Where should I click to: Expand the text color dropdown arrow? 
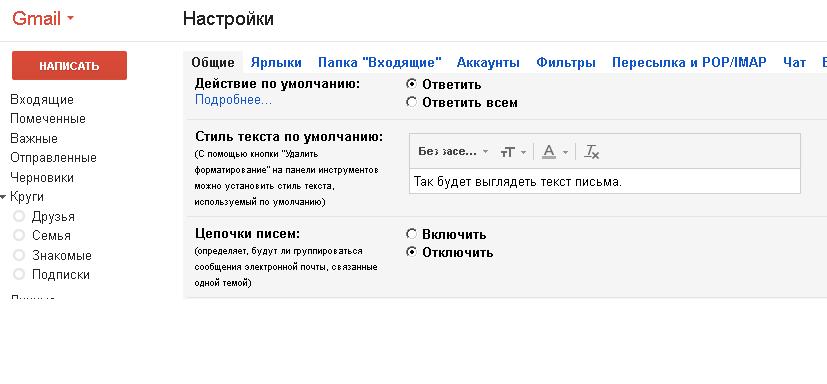pyautogui.click(x=565, y=152)
